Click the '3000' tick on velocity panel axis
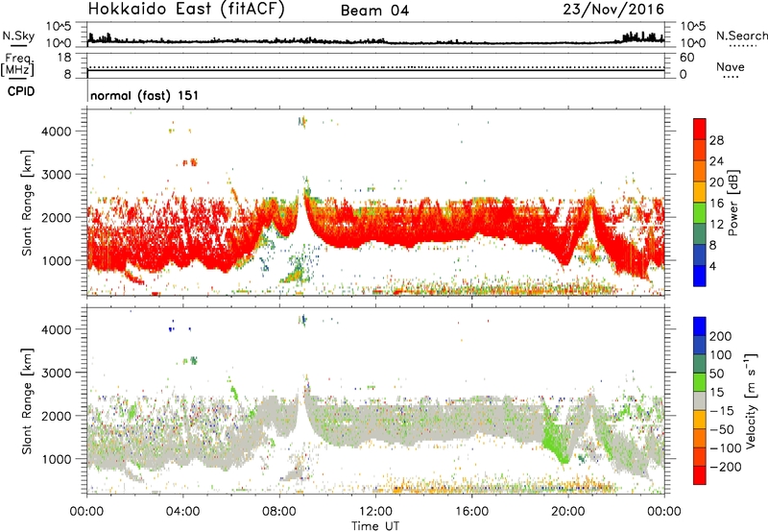 point(57,373)
